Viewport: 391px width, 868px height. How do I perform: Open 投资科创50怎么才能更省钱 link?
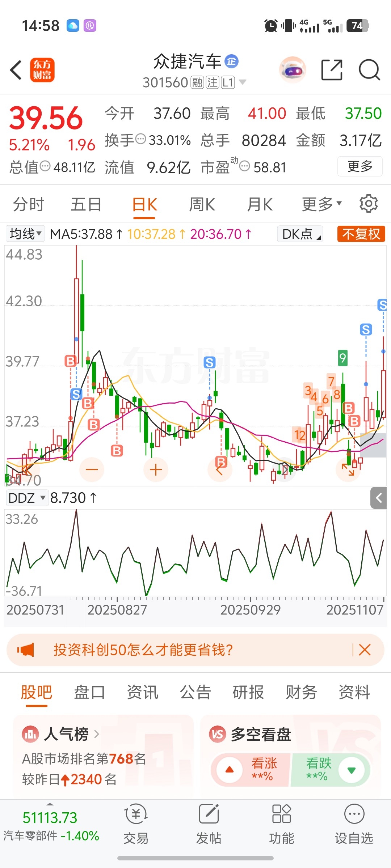point(143,650)
